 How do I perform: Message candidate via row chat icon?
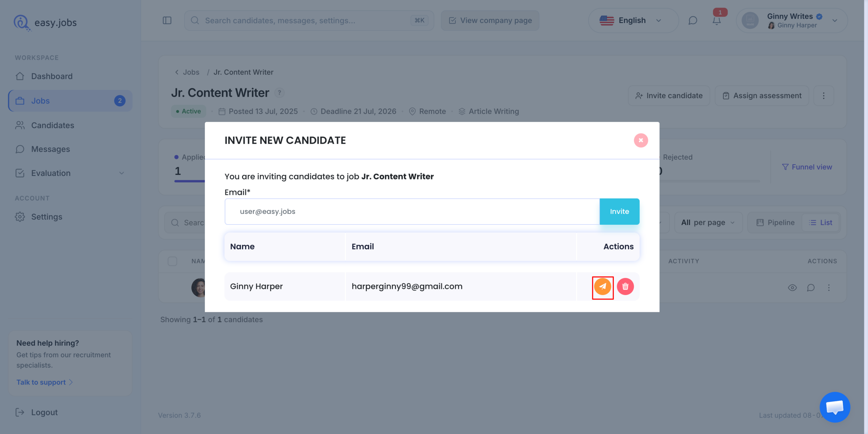[811, 288]
